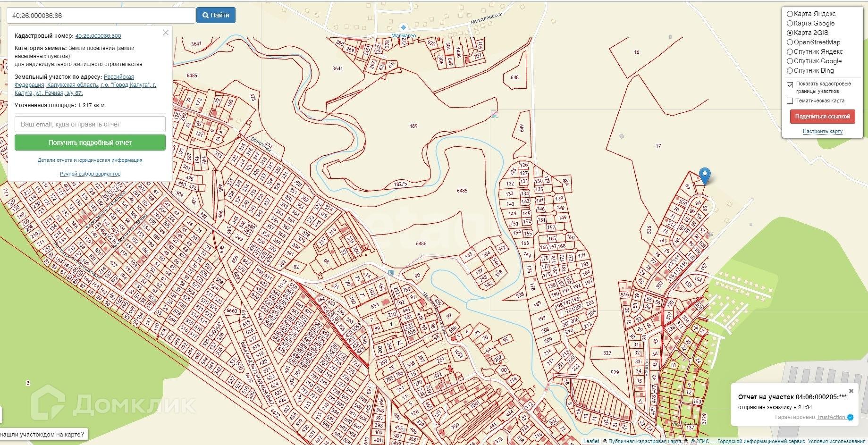The width and height of the screenshot is (868, 445).
Task: Click parcel label 16 on the map
Action: click(x=637, y=52)
